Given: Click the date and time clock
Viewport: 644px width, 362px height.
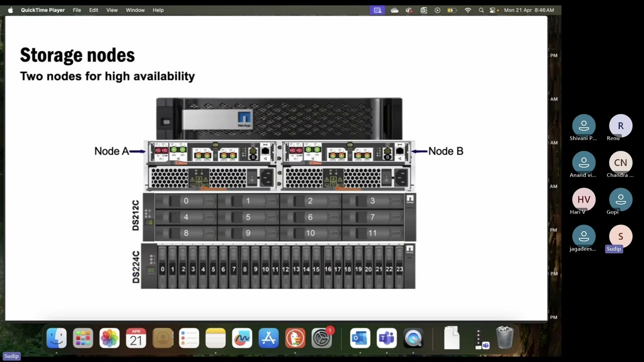Looking at the screenshot, I should point(529,10).
